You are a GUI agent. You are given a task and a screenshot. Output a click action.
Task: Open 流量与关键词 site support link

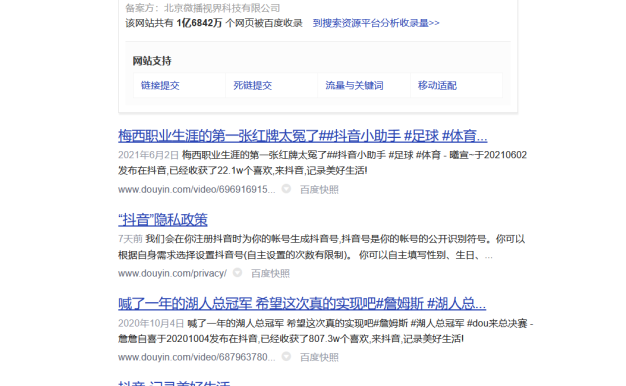pos(355,85)
